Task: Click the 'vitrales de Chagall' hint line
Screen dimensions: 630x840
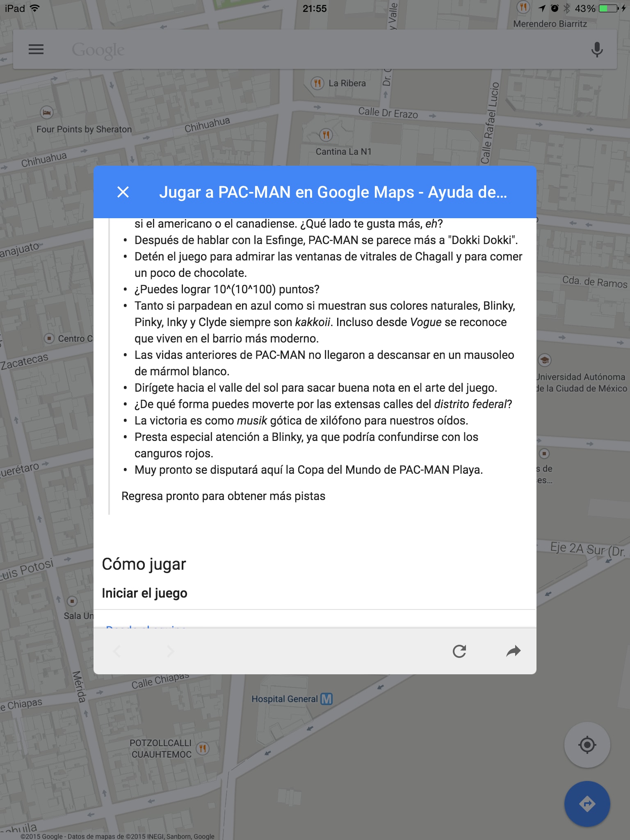Action: pyautogui.click(x=328, y=265)
